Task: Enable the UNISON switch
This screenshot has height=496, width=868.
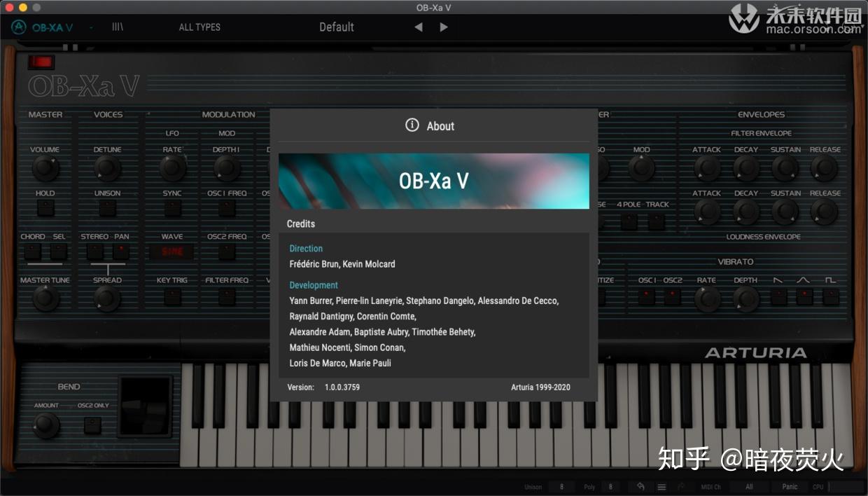Action: coord(107,207)
